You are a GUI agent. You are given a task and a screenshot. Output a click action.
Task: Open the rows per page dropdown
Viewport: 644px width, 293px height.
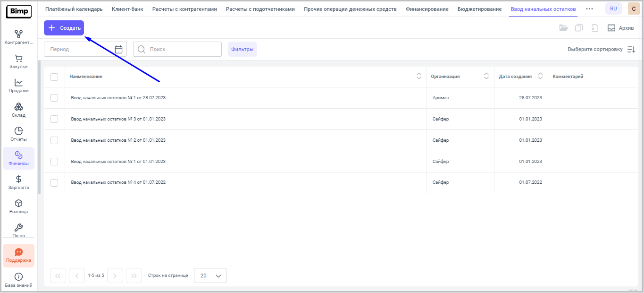pos(210,276)
